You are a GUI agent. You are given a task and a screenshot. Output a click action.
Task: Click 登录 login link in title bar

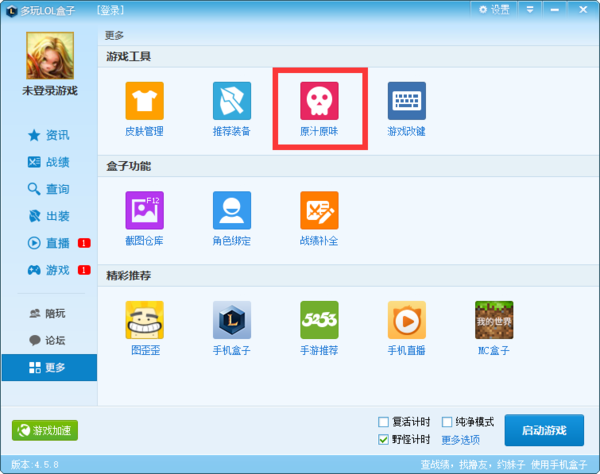110,10
